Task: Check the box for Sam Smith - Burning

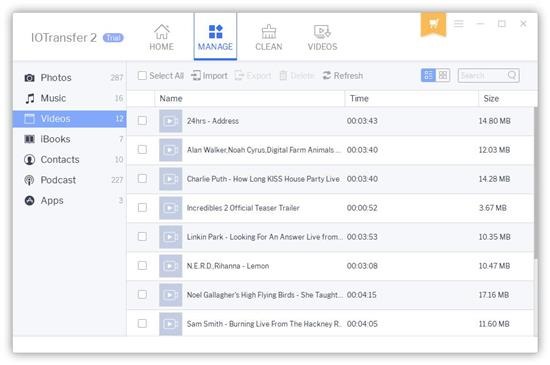Action: pos(142,323)
